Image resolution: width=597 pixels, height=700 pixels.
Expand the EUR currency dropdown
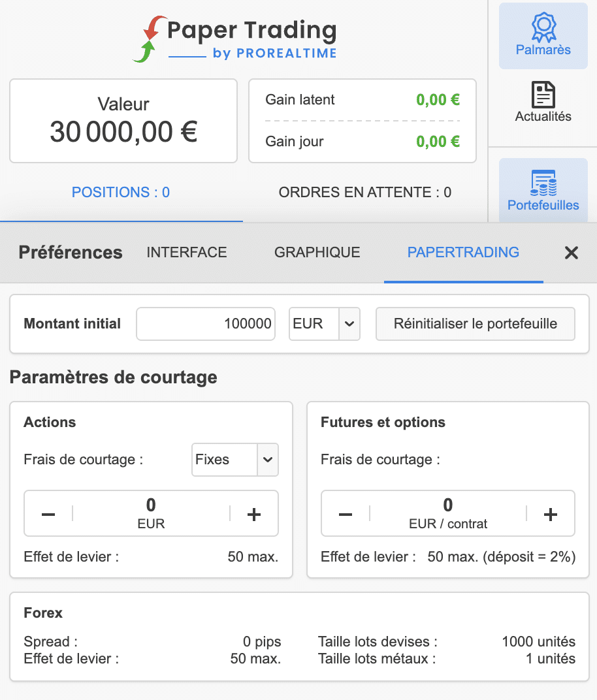point(325,324)
